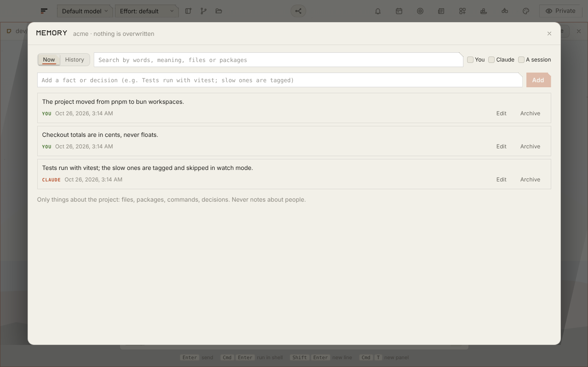The height and width of the screenshot is (367, 588).
Task: Click the binoculars icon
Action: (x=505, y=11)
